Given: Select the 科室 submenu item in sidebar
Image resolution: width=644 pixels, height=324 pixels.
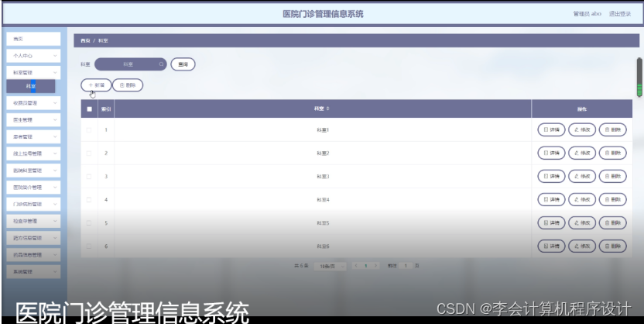Looking at the screenshot, I should pyautogui.click(x=31, y=86).
